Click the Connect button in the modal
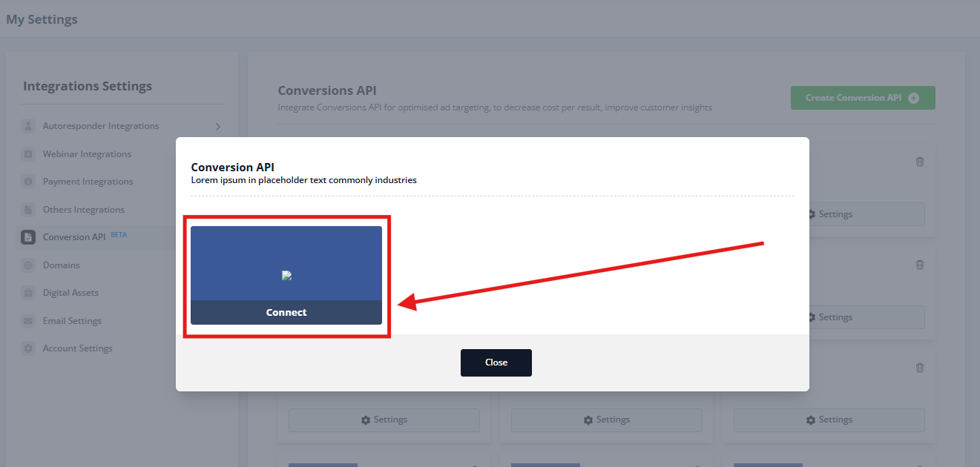This screenshot has width=980, height=467. (x=286, y=312)
